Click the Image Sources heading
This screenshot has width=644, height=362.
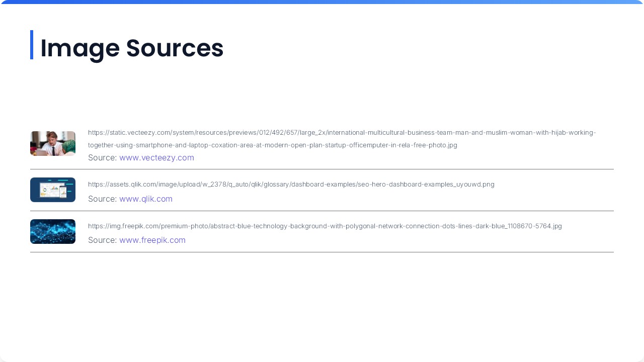pos(132,48)
